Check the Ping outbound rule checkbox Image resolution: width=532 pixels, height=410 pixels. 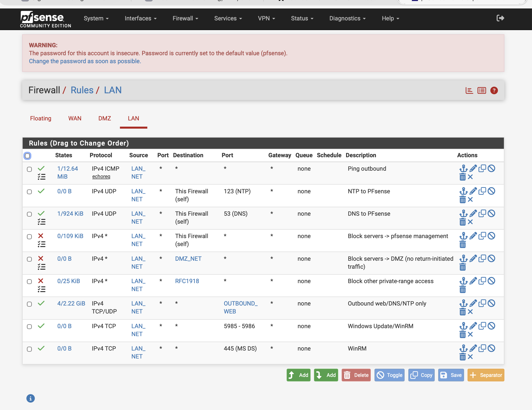(x=29, y=169)
